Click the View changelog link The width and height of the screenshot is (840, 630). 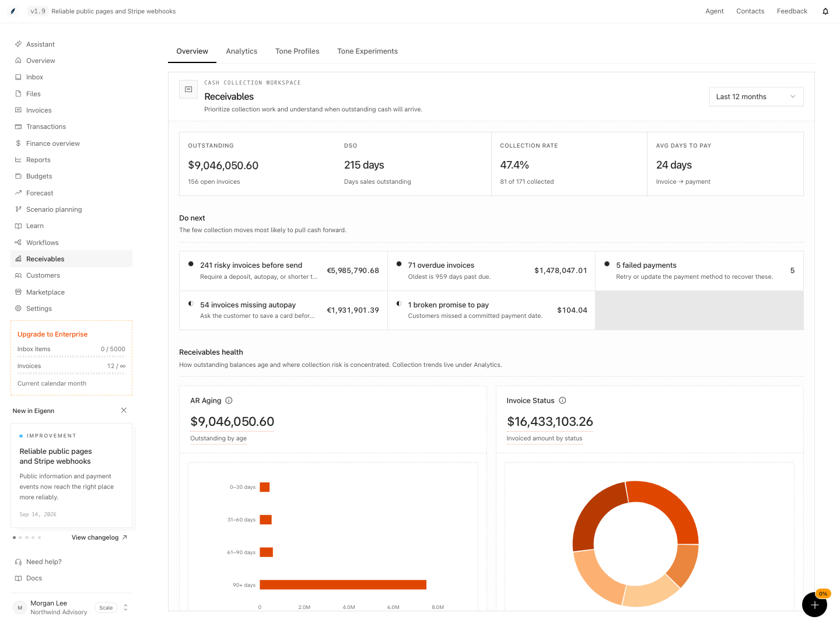[99, 538]
